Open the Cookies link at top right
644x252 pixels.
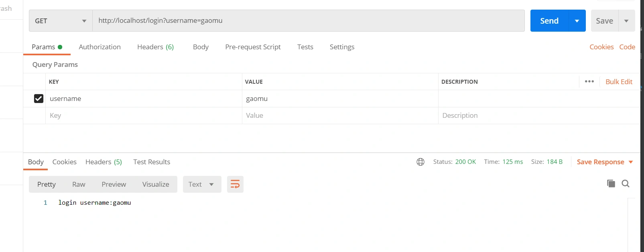[601, 47]
